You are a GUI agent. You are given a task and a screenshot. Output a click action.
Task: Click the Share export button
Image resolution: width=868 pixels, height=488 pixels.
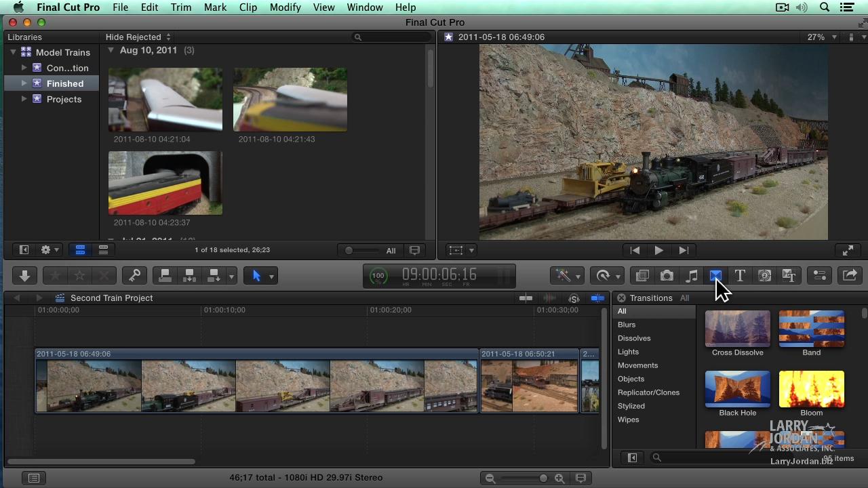[850, 276]
